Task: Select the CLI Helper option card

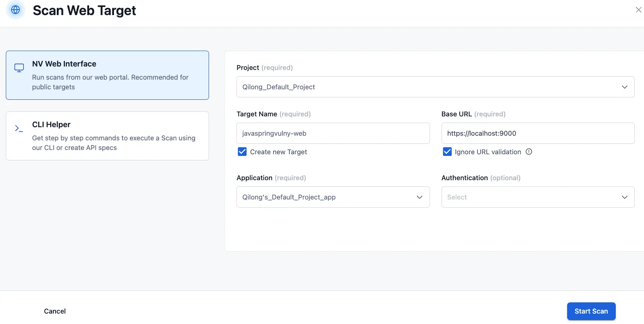Action: click(107, 136)
